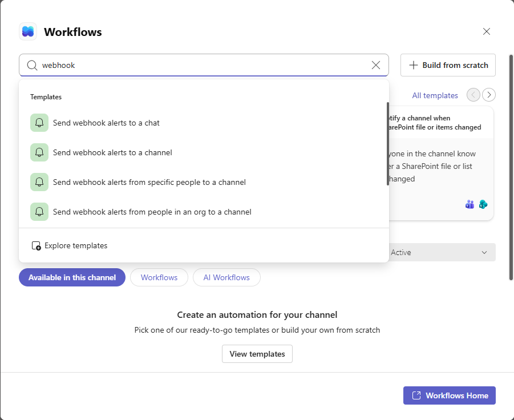Switch to the AI Workflows filter tab
514x420 pixels.
tap(226, 277)
